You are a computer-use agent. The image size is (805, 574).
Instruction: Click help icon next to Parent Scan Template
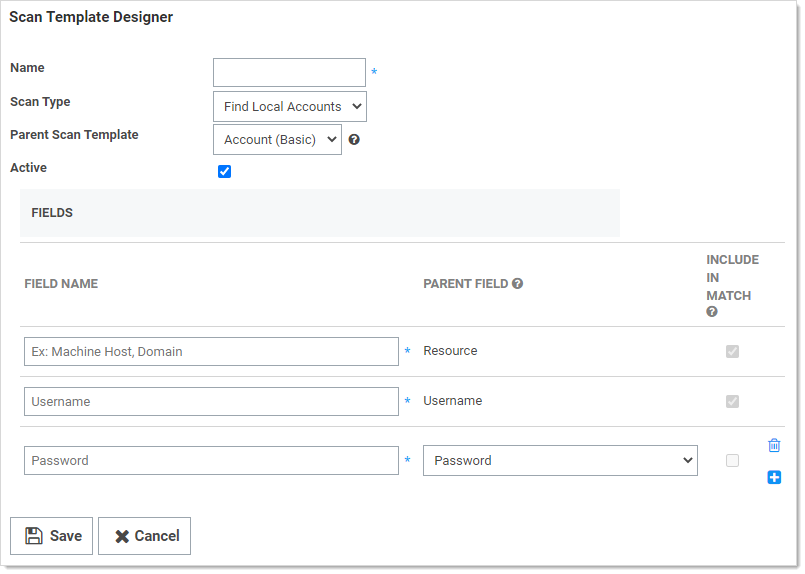coord(354,140)
